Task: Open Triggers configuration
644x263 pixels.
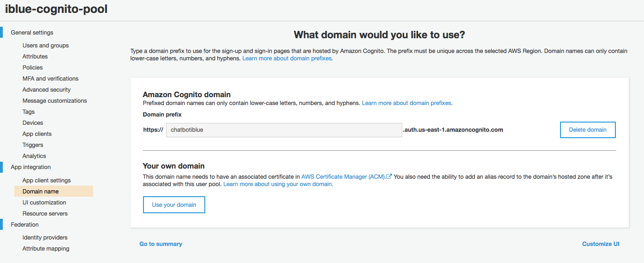Action: 33,145
